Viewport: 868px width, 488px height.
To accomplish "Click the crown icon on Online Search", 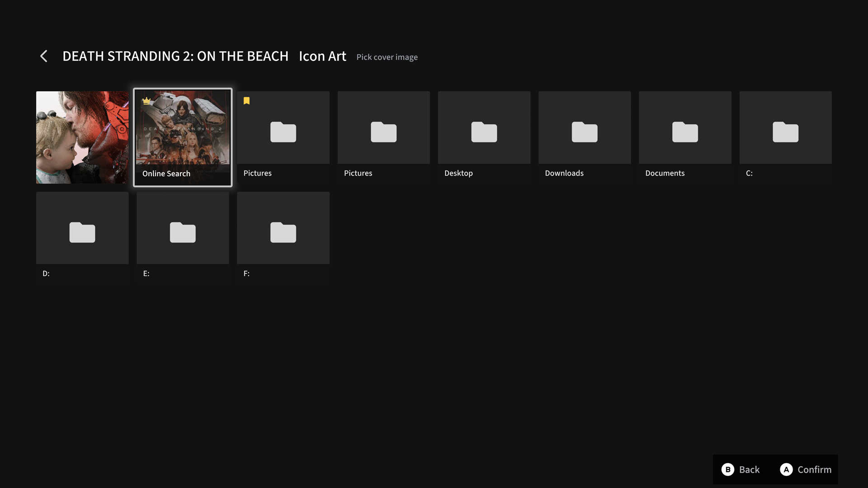I will (146, 101).
